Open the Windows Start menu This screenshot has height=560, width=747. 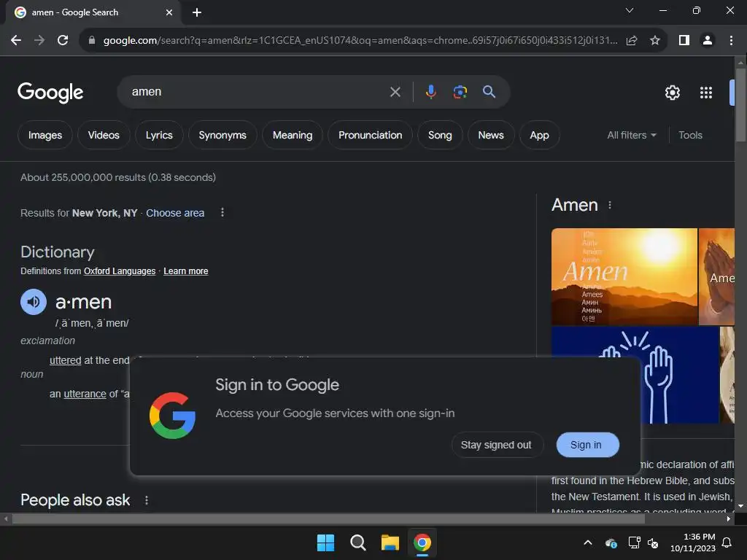(x=326, y=542)
